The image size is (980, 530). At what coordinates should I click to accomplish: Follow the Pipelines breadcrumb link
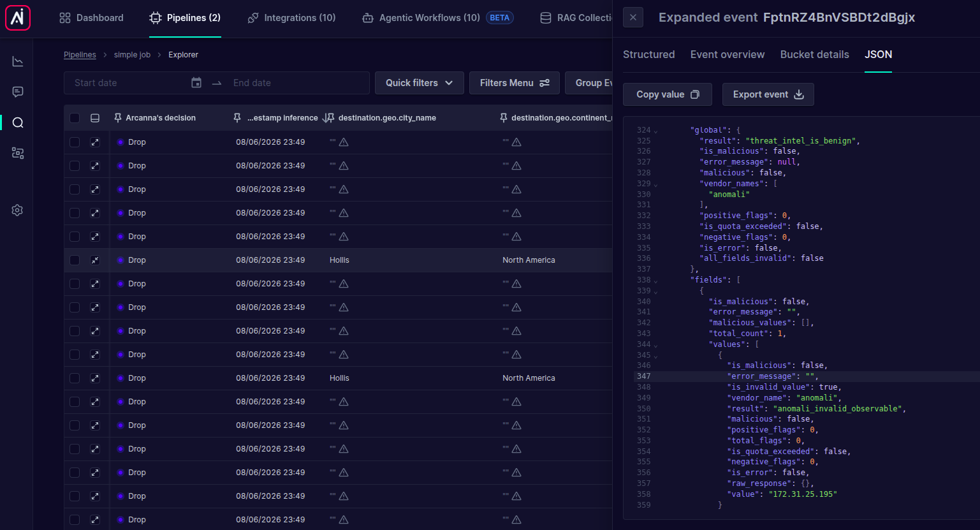click(80, 55)
